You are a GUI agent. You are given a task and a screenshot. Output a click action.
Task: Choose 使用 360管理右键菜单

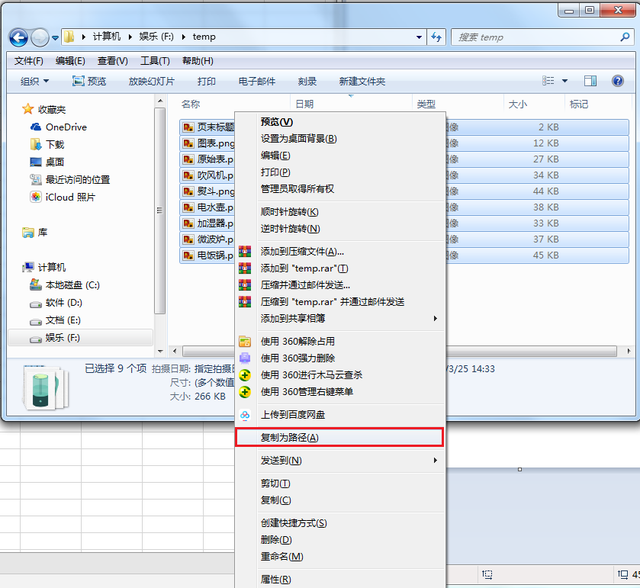click(307, 392)
